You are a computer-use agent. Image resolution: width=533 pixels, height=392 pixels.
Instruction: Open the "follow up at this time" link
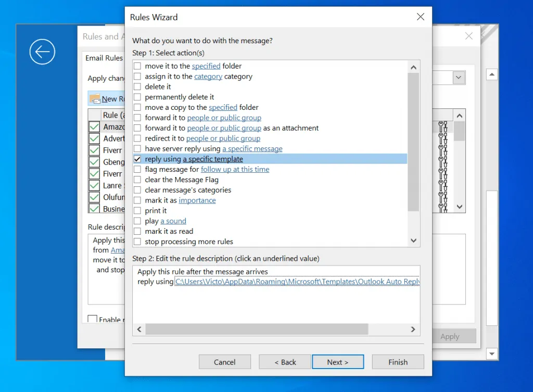(235, 169)
